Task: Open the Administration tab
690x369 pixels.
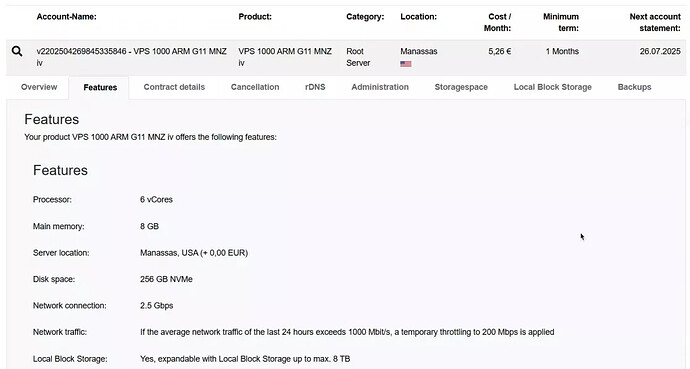Action: pyautogui.click(x=380, y=87)
